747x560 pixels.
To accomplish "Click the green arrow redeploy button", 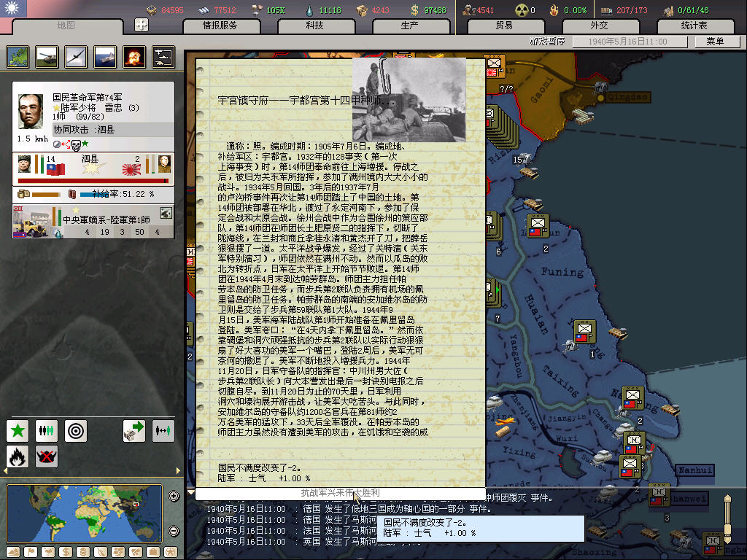I will pyautogui.click(x=134, y=430).
